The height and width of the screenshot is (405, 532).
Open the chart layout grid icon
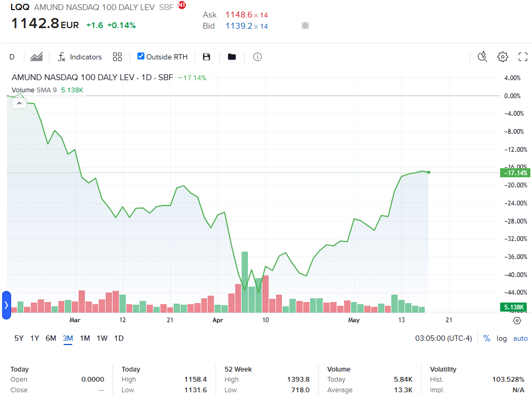coord(117,57)
